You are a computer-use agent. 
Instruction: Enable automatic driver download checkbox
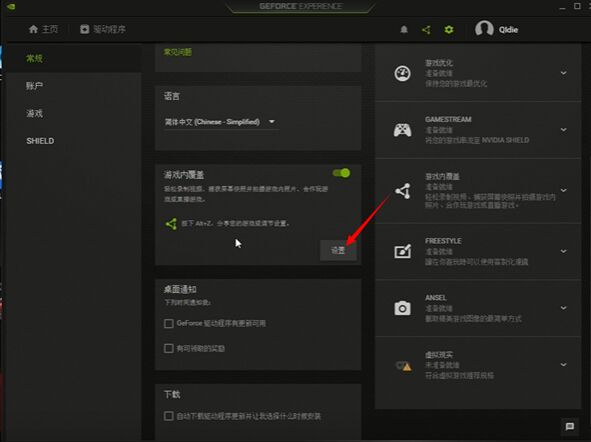pyautogui.click(x=168, y=416)
